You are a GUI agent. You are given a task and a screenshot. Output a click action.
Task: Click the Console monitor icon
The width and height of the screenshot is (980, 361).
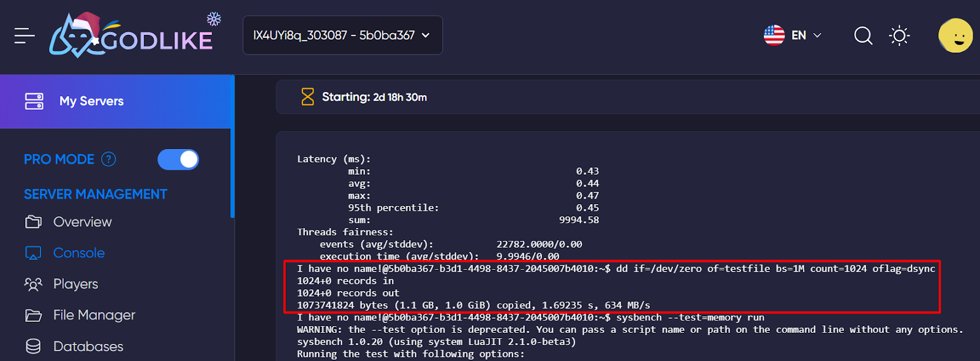tap(33, 253)
